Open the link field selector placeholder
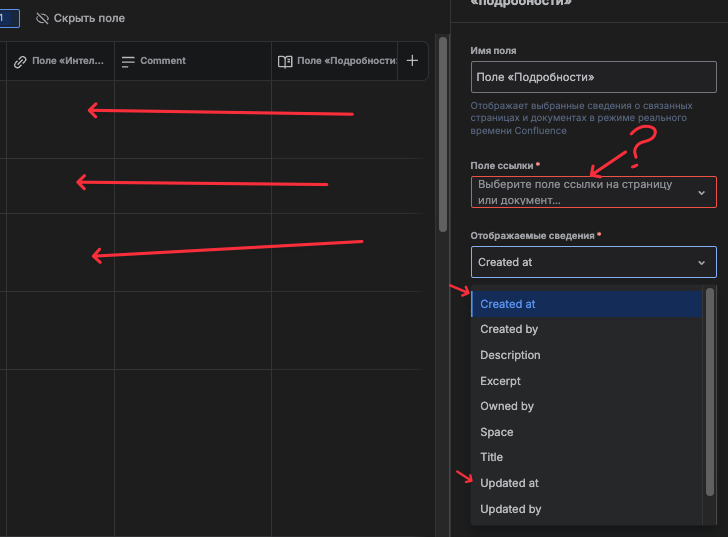728x537 pixels. 593,192
